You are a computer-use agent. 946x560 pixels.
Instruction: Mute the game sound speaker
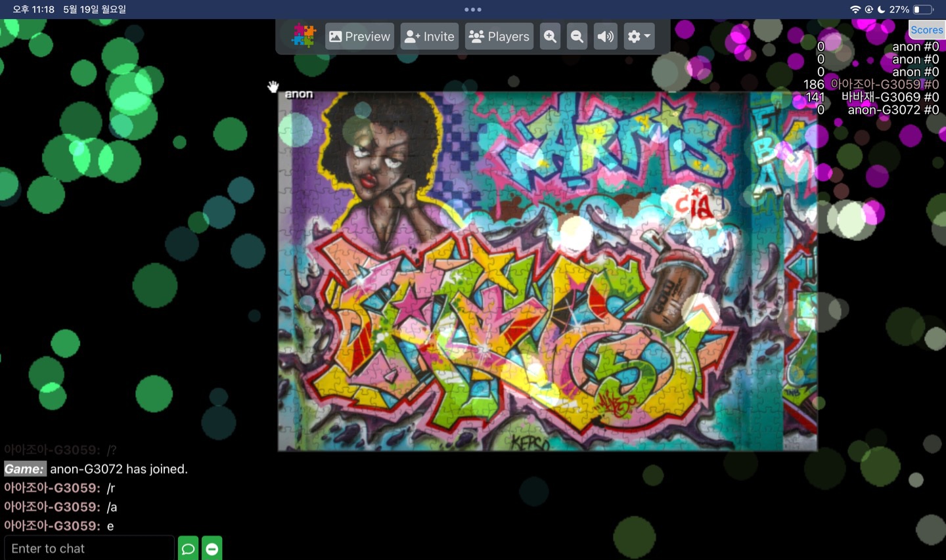click(x=605, y=37)
